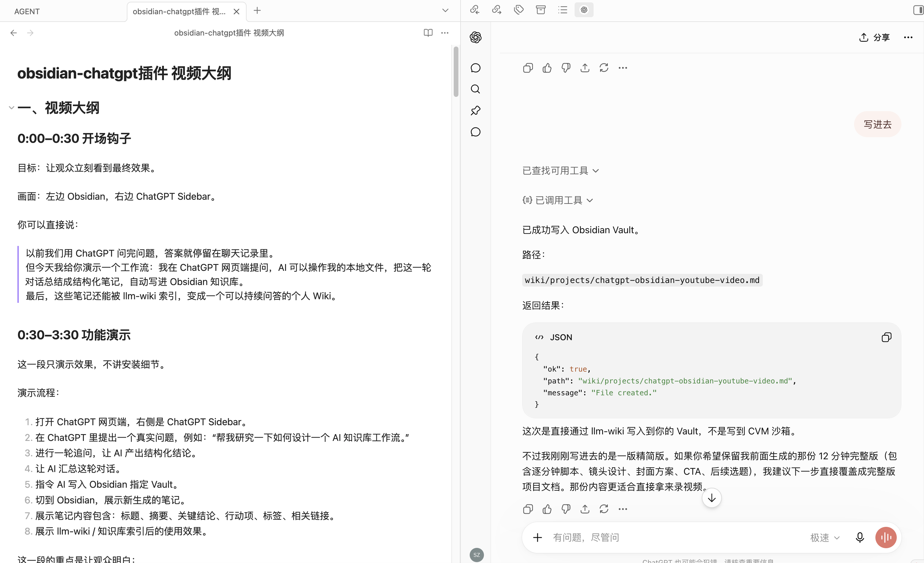
Task: Regenerate the latest ChatGPT reply
Action: [x=604, y=509]
